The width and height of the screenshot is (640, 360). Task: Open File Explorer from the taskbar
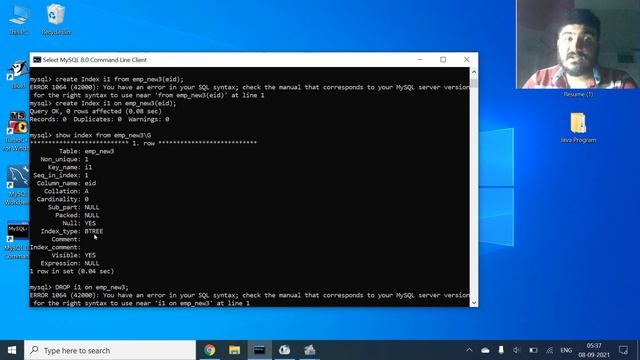pyautogui.click(x=235, y=350)
